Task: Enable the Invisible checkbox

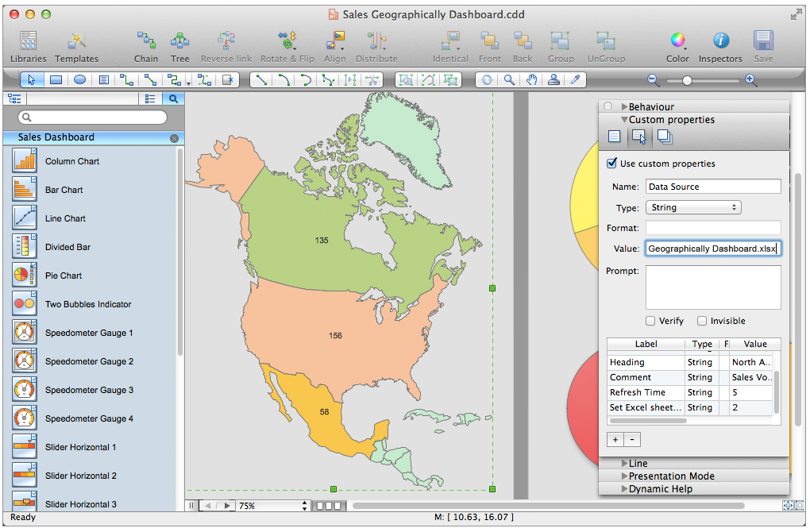Action: pos(702,321)
